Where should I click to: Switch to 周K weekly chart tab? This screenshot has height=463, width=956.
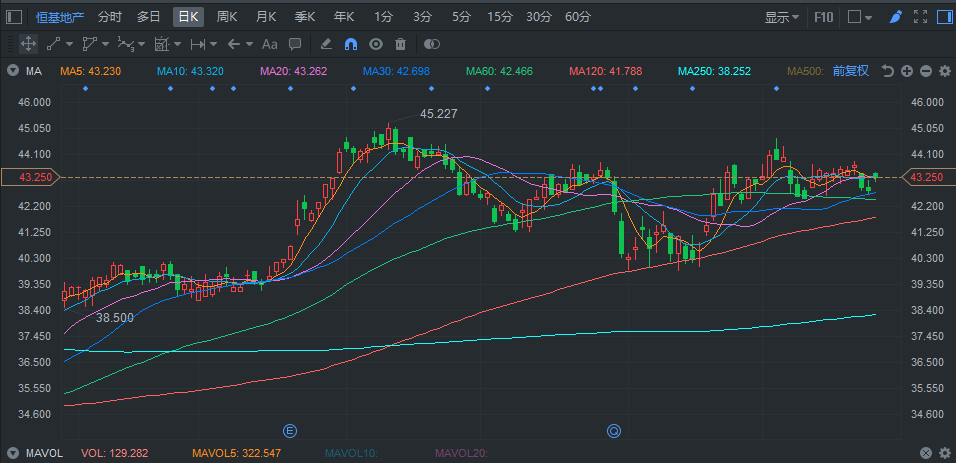point(227,17)
